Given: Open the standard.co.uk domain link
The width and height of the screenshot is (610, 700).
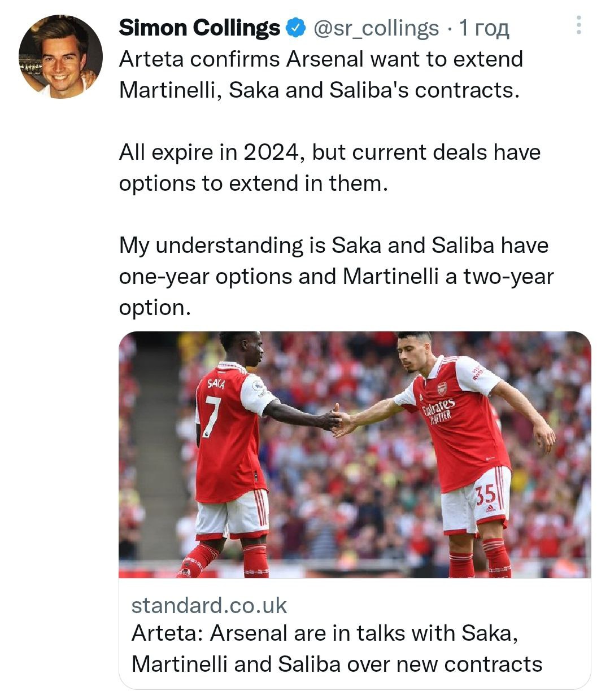Looking at the screenshot, I should [x=209, y=605].
